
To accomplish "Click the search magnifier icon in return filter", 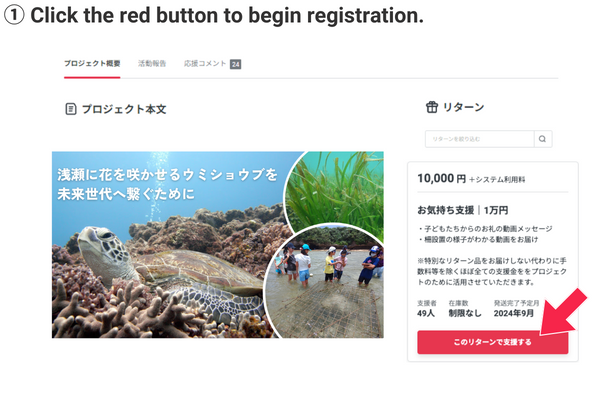I will tap(543, 139).
